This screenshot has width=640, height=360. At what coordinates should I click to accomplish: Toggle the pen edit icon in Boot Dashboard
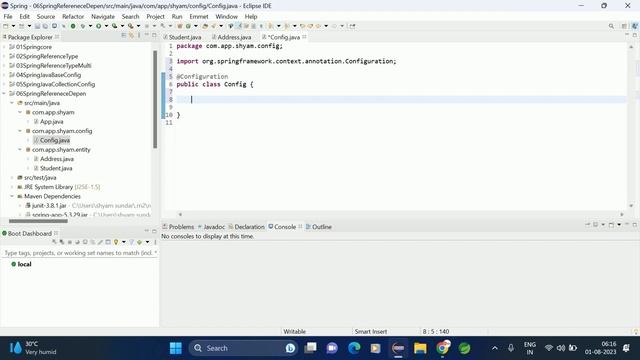100,242
